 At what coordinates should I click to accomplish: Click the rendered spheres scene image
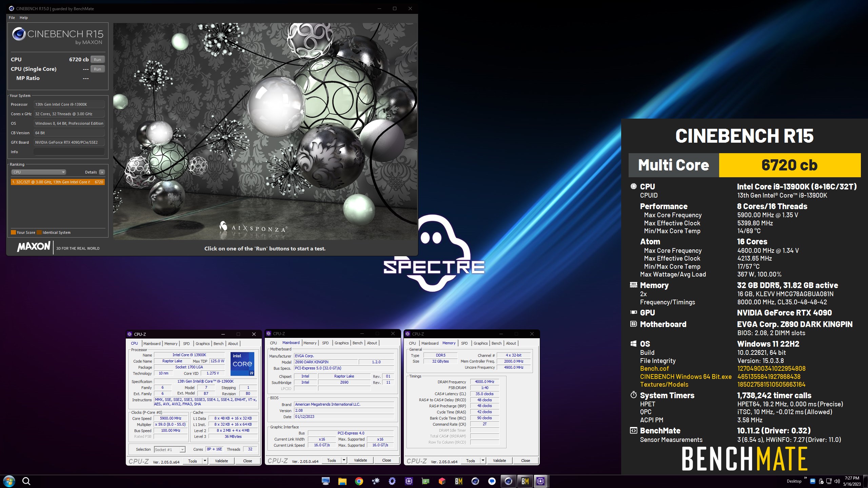point(265,131)
